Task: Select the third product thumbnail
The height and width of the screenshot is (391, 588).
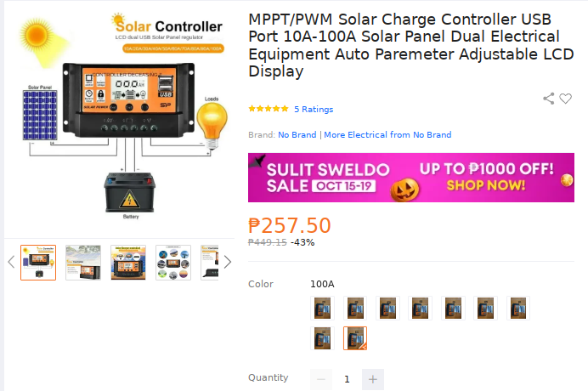Action: (128, 263)
